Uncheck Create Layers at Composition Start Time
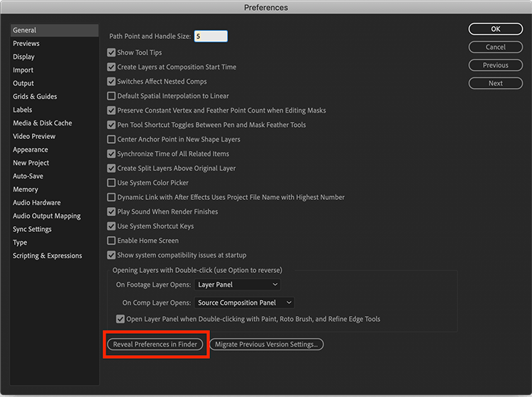This screenshot has height=397, width=532. (111, 67)
